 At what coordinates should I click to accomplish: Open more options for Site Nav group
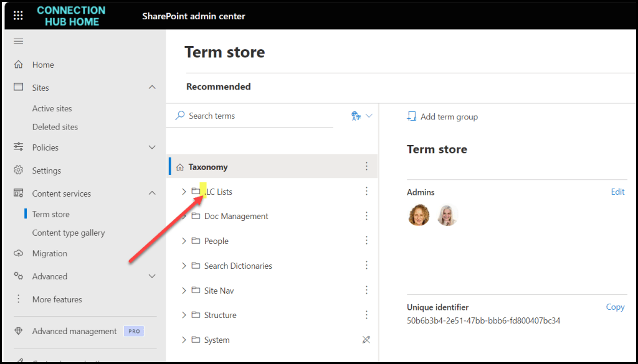tap(366, 291)
